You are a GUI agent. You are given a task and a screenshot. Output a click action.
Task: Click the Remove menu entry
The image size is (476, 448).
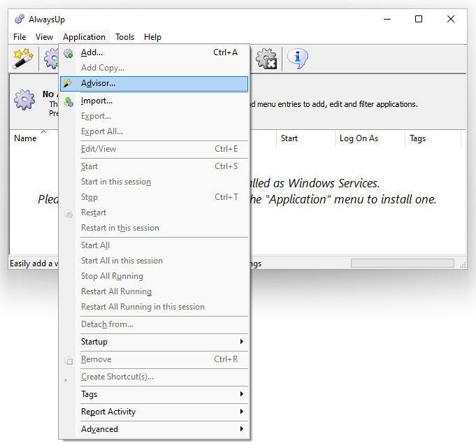coord(154,359)
